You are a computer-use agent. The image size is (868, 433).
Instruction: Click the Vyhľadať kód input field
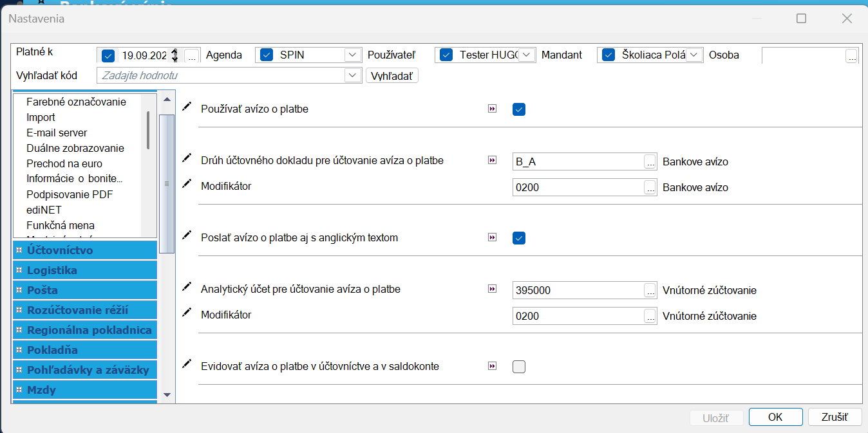pyautogui.click(x=222, y=76)
